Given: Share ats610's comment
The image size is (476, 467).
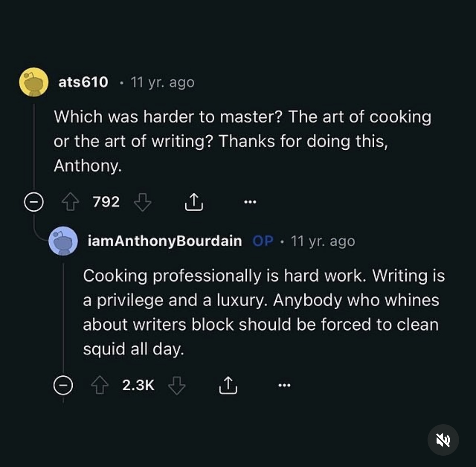Looking at the screenshot, I should [194, 202].
